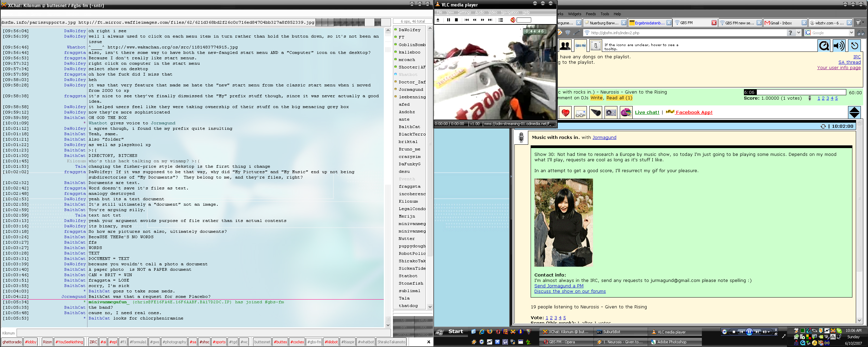Click the QuickTime stream icon on GBS FM
868x347 pixels.
824,45
